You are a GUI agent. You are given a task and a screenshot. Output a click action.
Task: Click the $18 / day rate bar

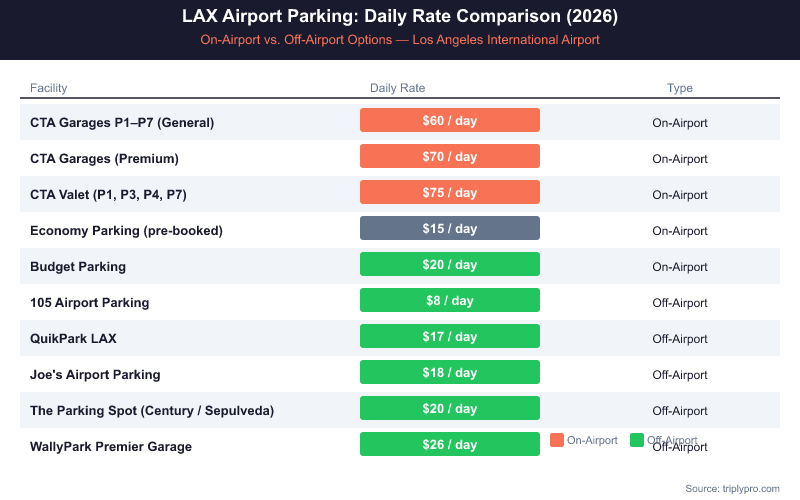(449, 372)
